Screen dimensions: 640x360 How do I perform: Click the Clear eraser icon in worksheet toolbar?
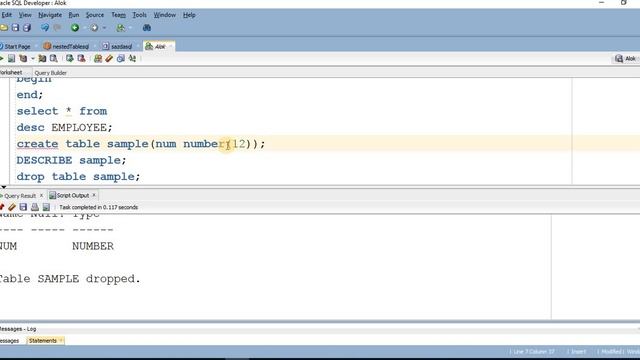click(109, 59)
